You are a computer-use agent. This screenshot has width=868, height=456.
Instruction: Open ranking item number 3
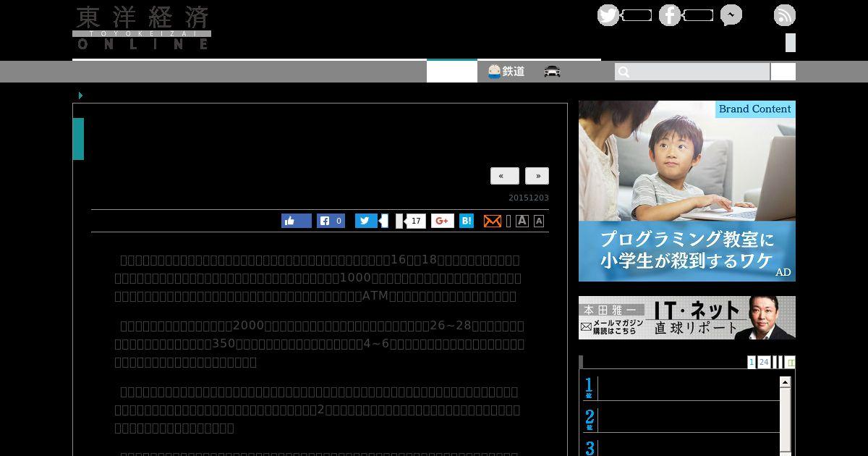click(682, 447)
